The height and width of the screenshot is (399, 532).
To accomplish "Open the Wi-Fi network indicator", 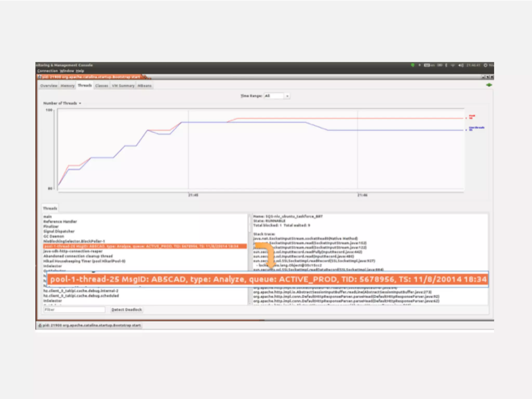I will click(x=453, y=65).
